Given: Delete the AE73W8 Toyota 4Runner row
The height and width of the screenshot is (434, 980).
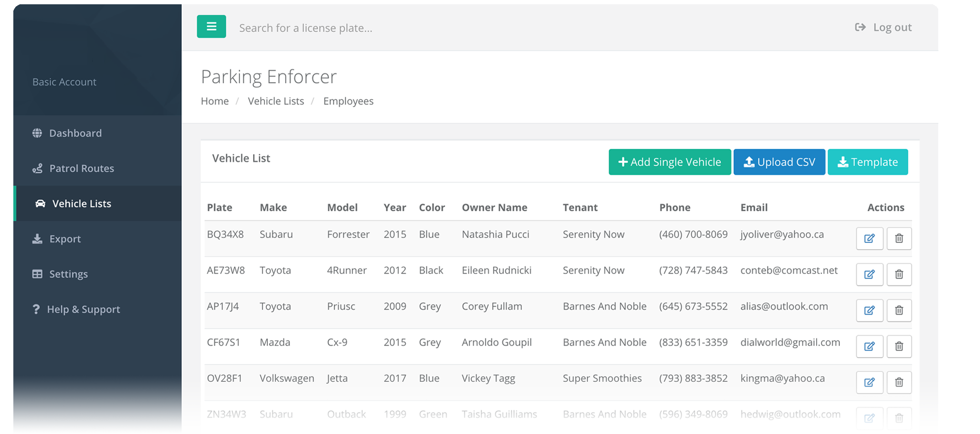Looking at the screenshot, I should coord(899,274).
